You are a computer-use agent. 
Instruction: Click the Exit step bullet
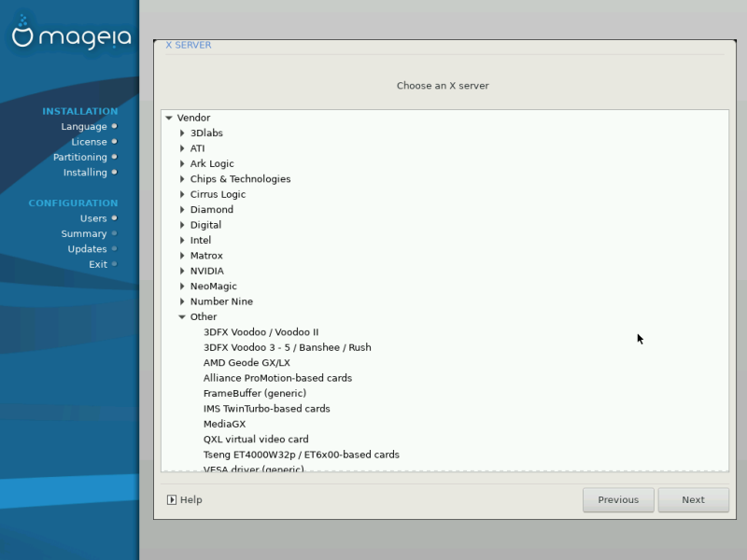pyautogui.click(x=114, y=264)
